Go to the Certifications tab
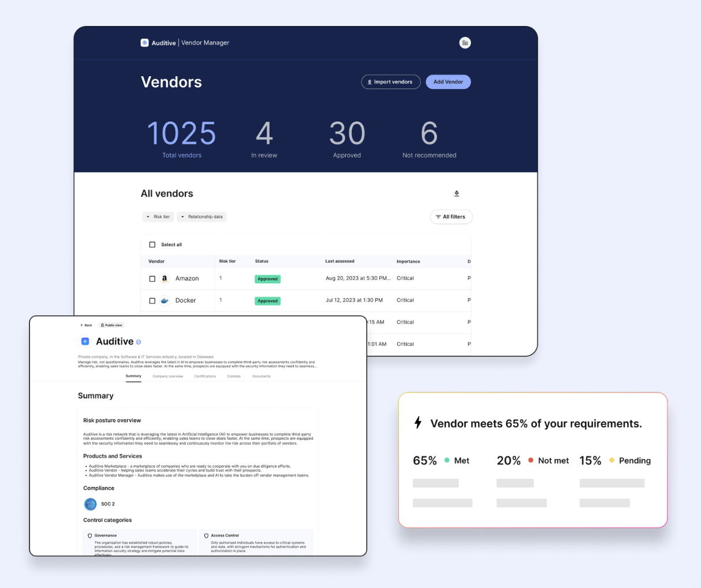The width and height of the screenshot is (701, 588). [x=205, y=376]
